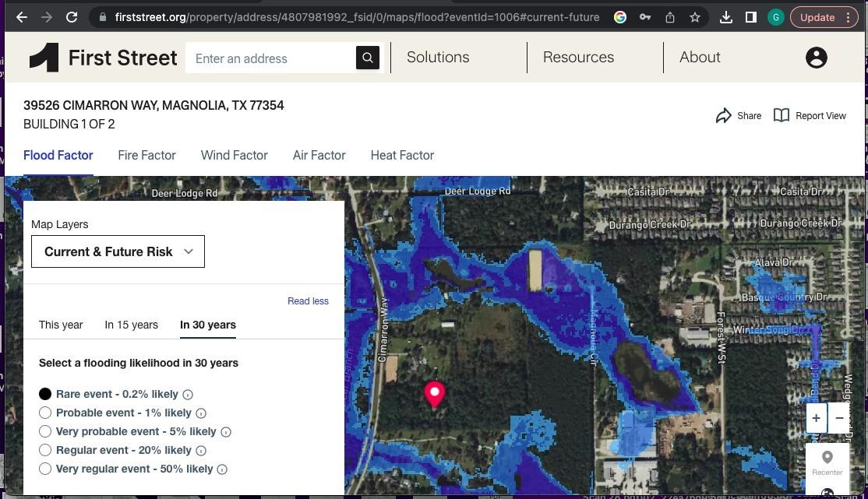The width and height of the screenshot is (868, 499).
Task: Click the Share arrow icon
Action: point(723,116)
